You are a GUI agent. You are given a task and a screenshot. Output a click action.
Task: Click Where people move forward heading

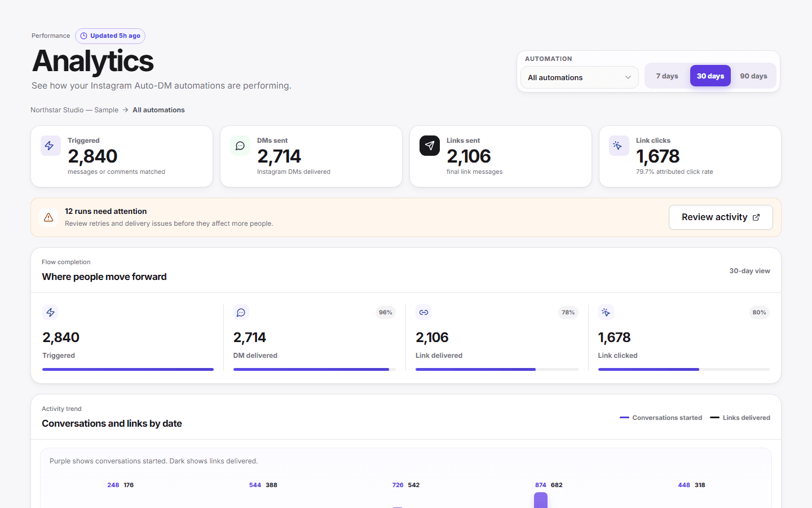coord(104,277)
